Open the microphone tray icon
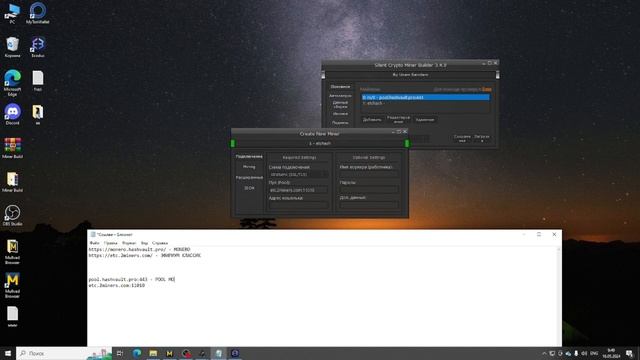The image size is (640, 360). tap(576, 353)
